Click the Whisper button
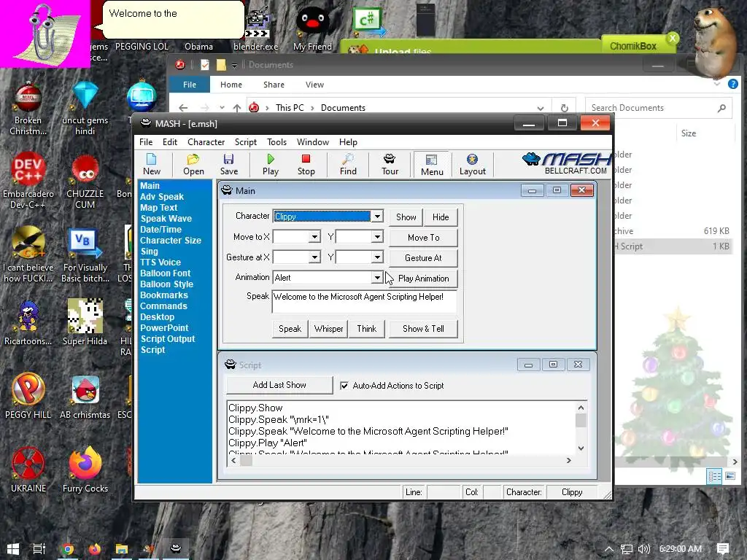 (x=328, y=329)
